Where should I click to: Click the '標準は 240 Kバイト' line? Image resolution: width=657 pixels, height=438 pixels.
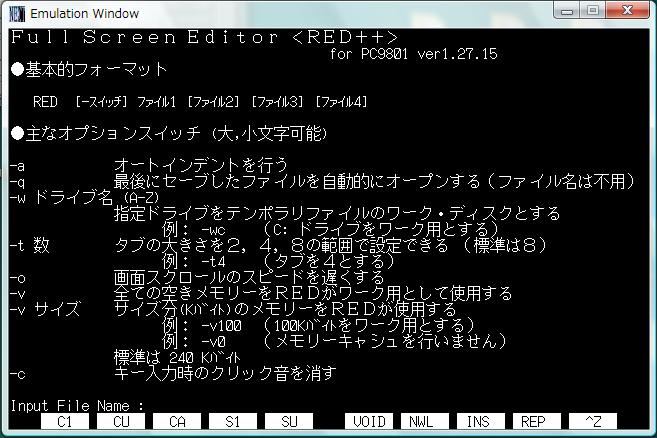pyautogui.click(x=177, y=357)
